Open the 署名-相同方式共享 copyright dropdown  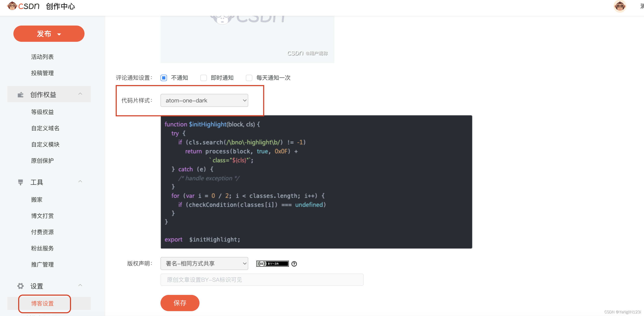(x=204, y=264)
